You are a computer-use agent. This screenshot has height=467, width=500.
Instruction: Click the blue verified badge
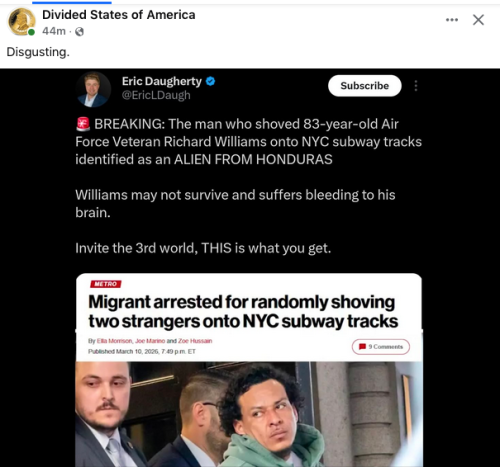pos(210,81)
